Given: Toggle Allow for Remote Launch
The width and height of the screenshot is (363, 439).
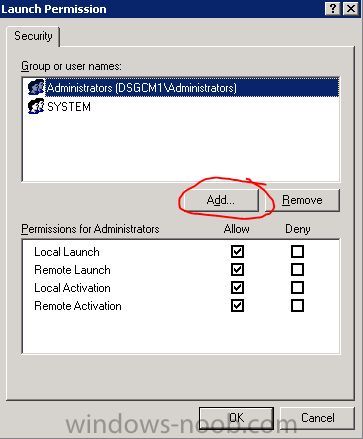Looking at the screenshot, I should pyautogui.click(x=237, y=270).
